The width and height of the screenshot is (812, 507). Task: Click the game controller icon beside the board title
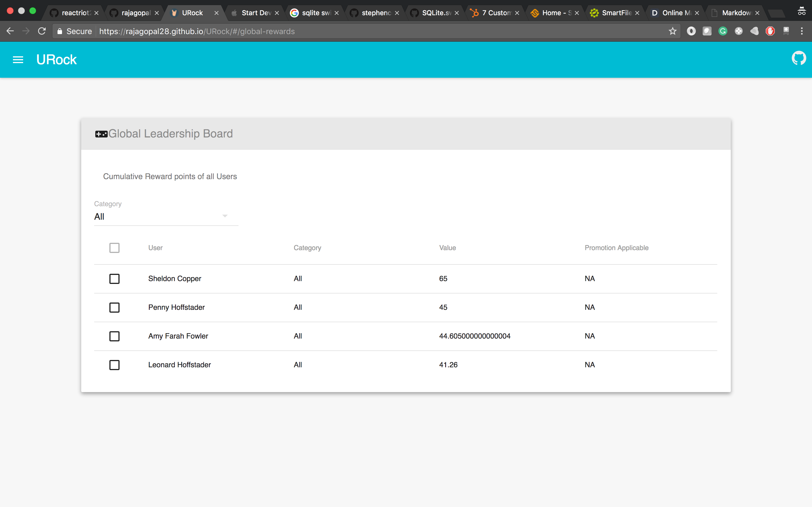tap(101, 134)
